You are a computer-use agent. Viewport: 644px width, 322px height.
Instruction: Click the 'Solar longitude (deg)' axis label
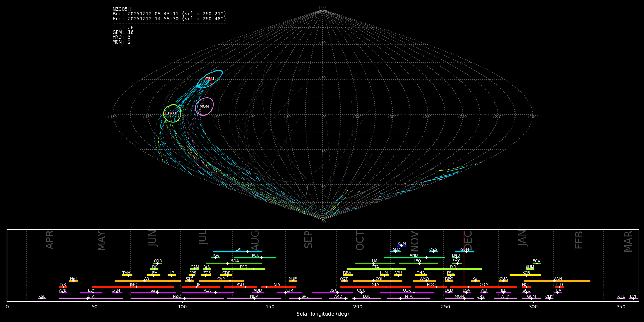[323, 314]
